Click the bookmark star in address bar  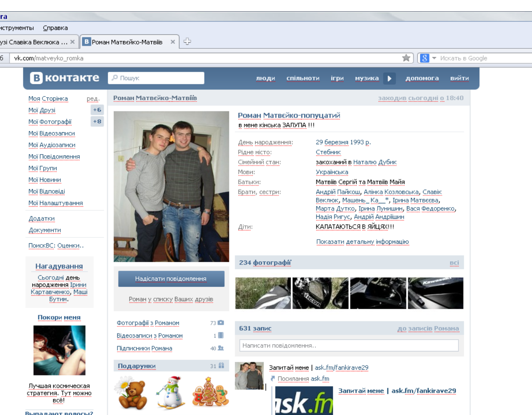pyautogui.click(x=406, y=58)
